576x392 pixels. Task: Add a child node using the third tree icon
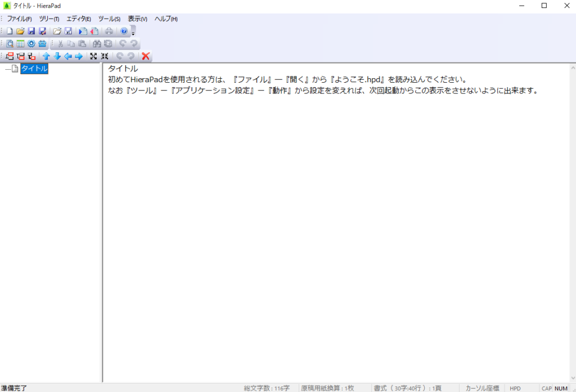click(x=31, y=56)
